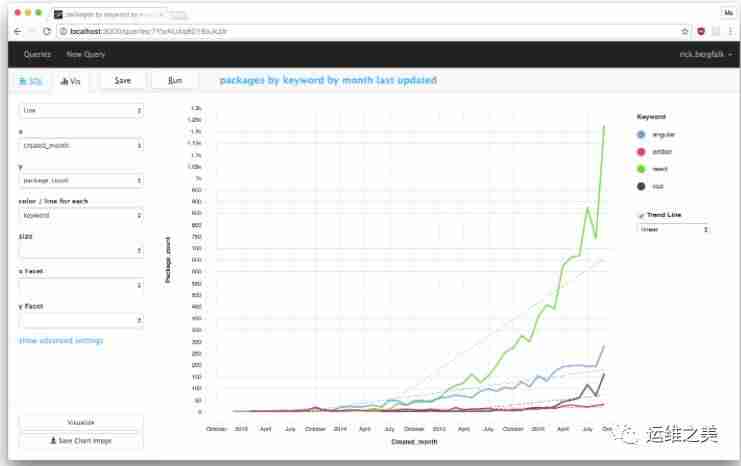The width and height of the screenshot is (741, 466).
Task: Switch to the SQL tab
Action: coord(31,81)
